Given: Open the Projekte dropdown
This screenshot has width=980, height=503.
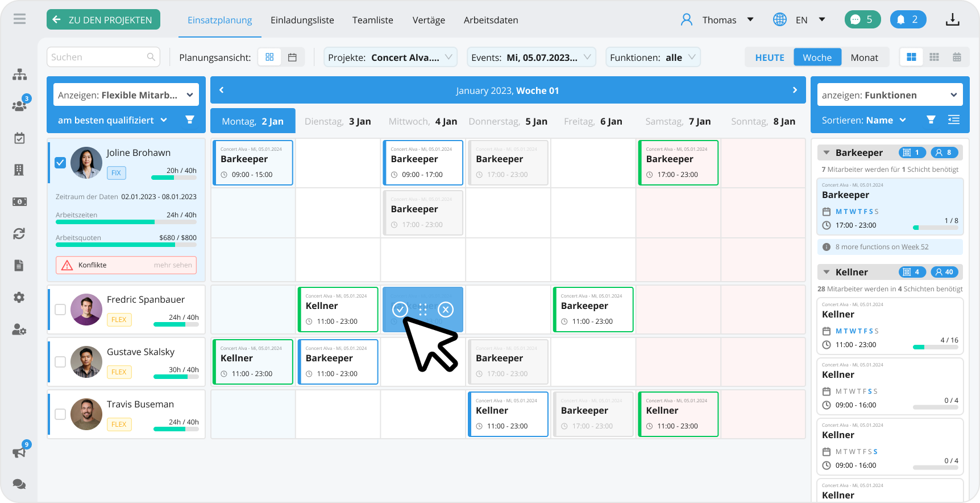Looking at the screenshot, I should click(391, 57).
